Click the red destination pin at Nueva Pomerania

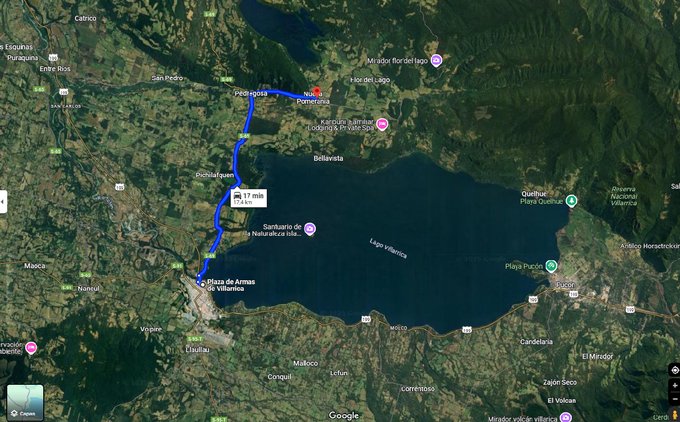[317, 92]
